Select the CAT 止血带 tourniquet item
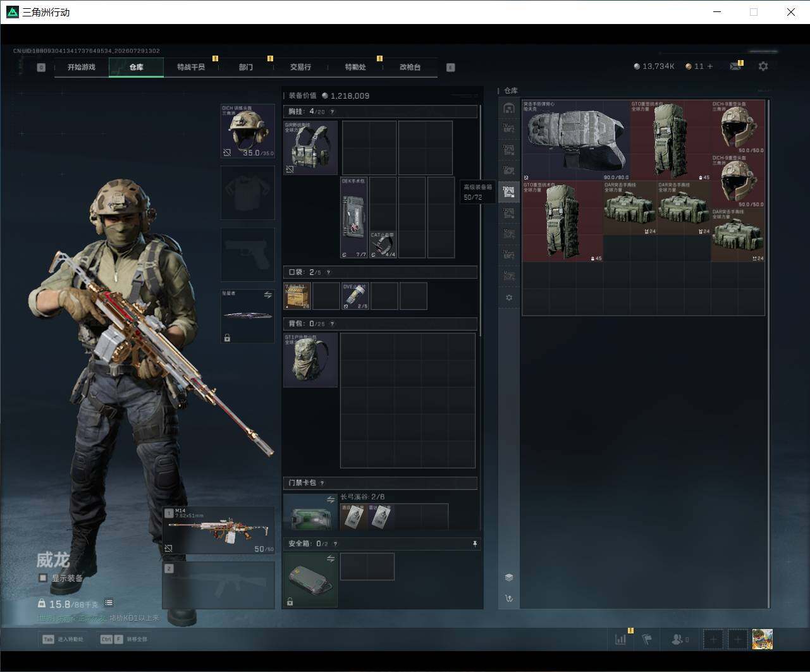 tap(383, 245)
